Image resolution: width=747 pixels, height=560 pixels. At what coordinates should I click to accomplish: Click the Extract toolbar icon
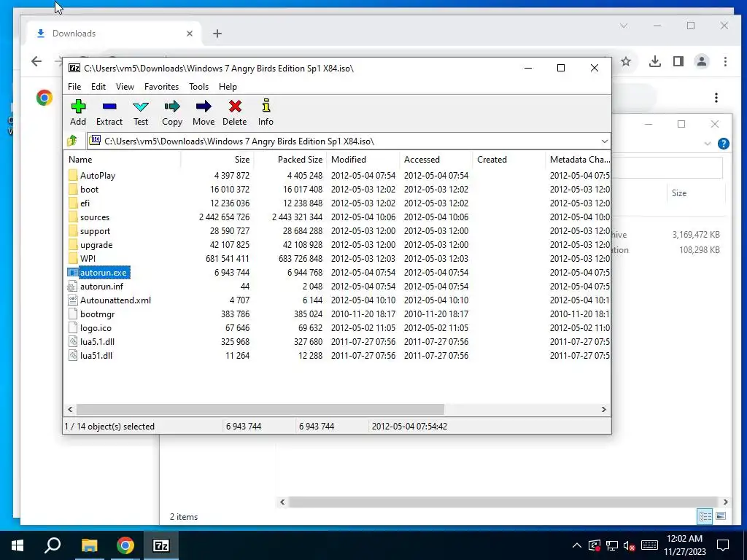(109, 112)
